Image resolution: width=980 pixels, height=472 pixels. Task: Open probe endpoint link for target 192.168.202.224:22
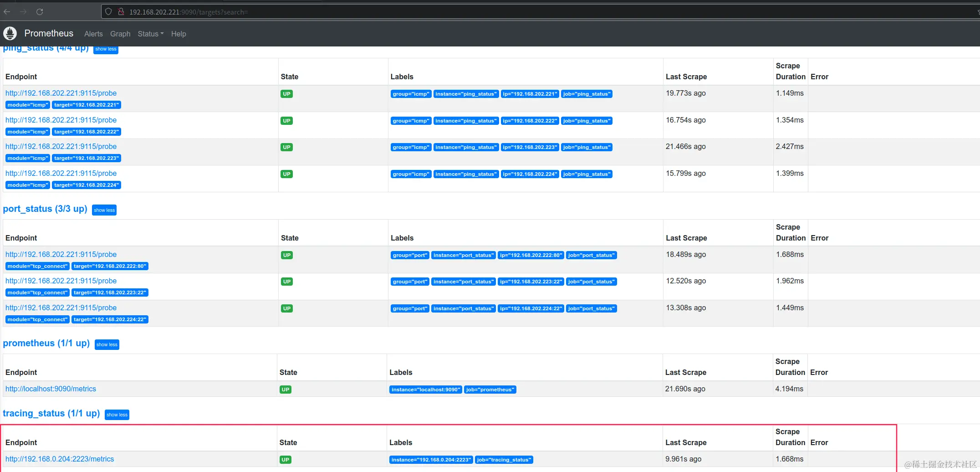pos(61,308)
